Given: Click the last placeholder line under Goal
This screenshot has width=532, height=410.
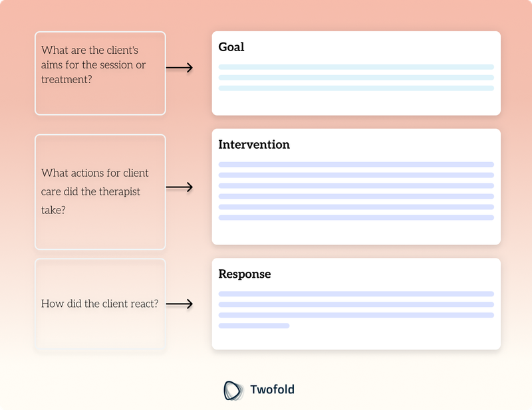Looking at the screenshot, I should click(x=356, y=88).
